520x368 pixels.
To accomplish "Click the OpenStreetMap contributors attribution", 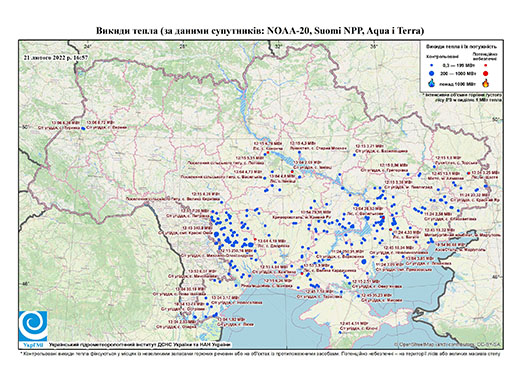I will (x=448, y=344).
